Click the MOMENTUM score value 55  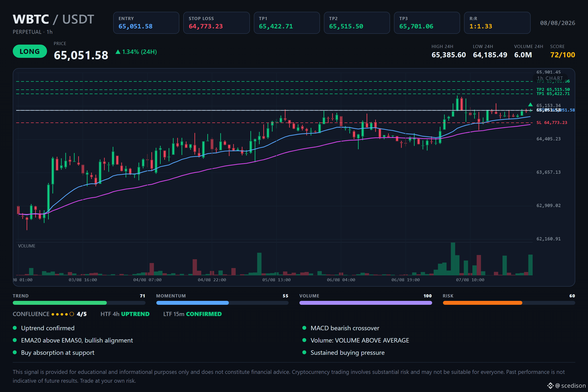[x=285, y=296]
